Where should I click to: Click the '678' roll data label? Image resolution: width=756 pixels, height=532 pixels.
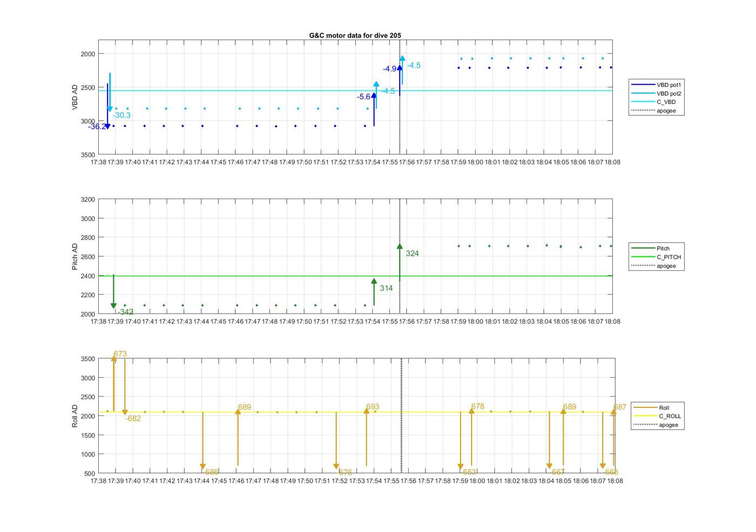(x=477, y=406)
